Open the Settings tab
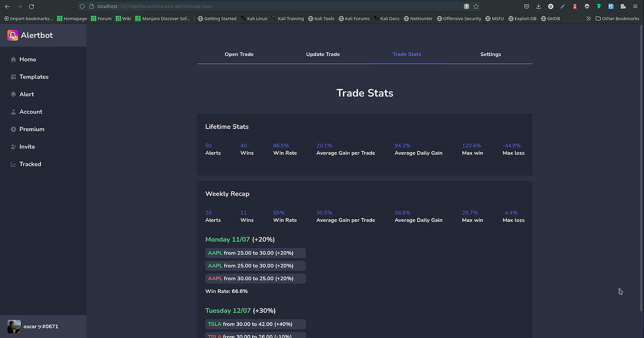Viewport: 644px width, 338px height. (x=490, y=54)
